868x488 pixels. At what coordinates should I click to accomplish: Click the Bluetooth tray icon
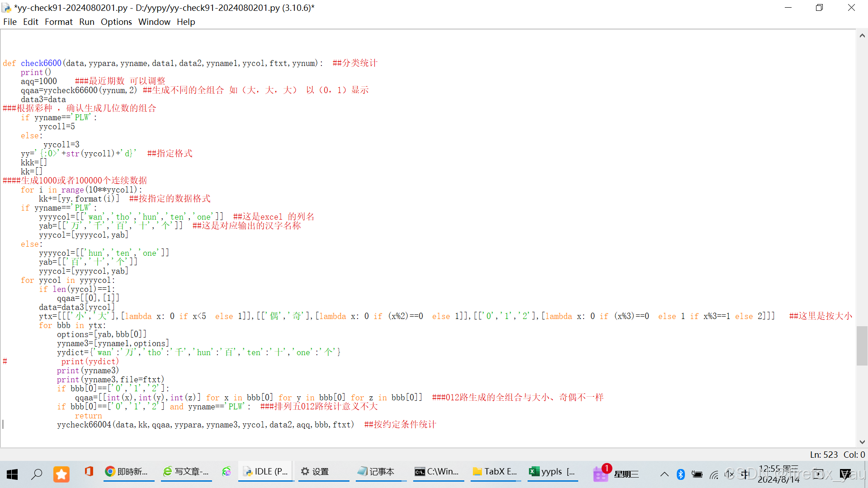point(680,474)
